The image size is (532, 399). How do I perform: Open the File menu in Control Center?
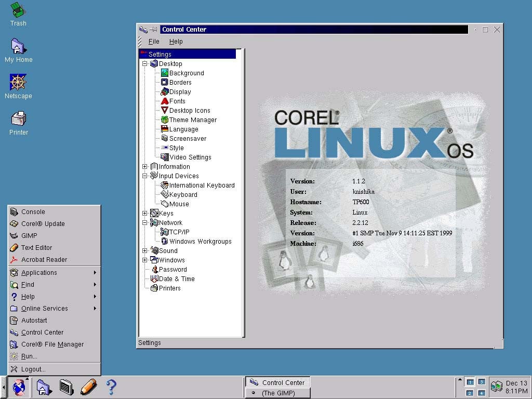[x=154, y=42]
